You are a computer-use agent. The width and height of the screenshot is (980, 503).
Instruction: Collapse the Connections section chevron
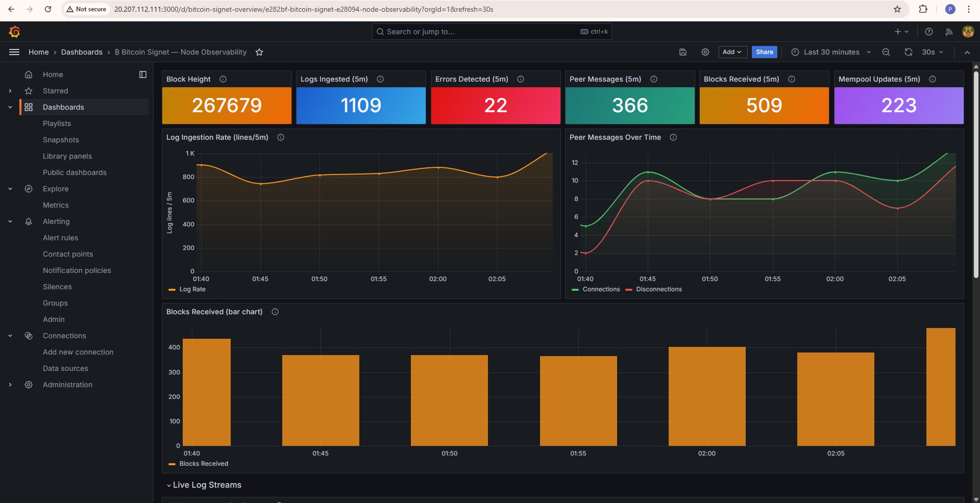(x=10, y=336)
